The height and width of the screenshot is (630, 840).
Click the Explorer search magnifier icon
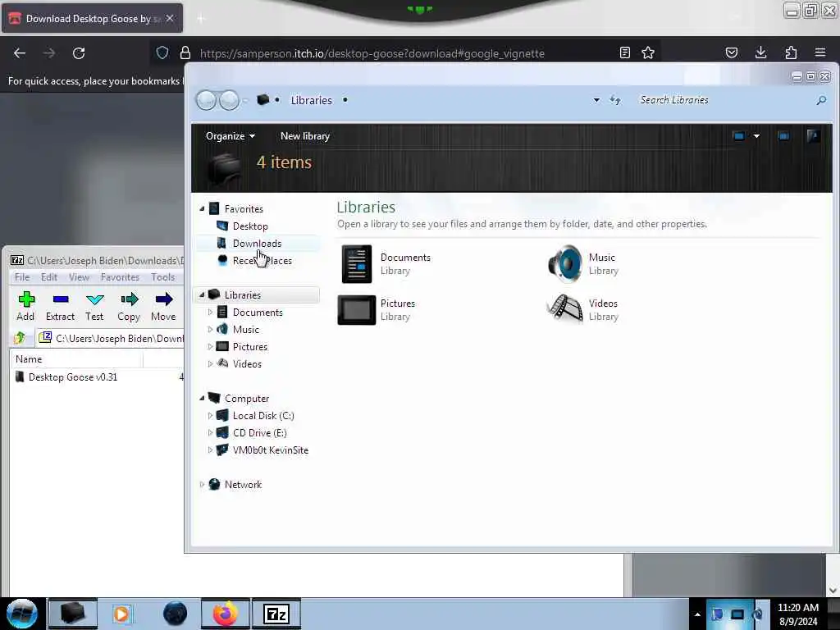coord(820,100)
